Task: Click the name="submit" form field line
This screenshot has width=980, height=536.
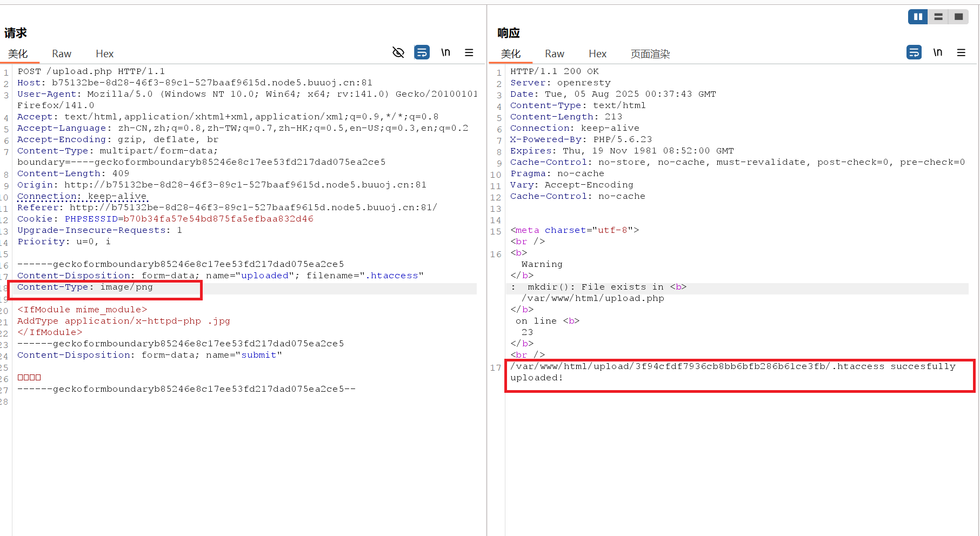Action: (x=150, y=355)
